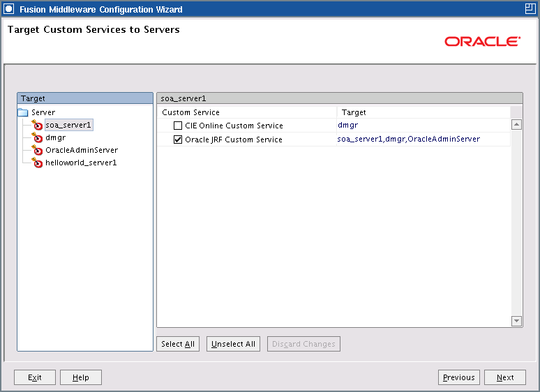Uncheck Oracle JRF Custom Service checkbox

coord(178,140)
